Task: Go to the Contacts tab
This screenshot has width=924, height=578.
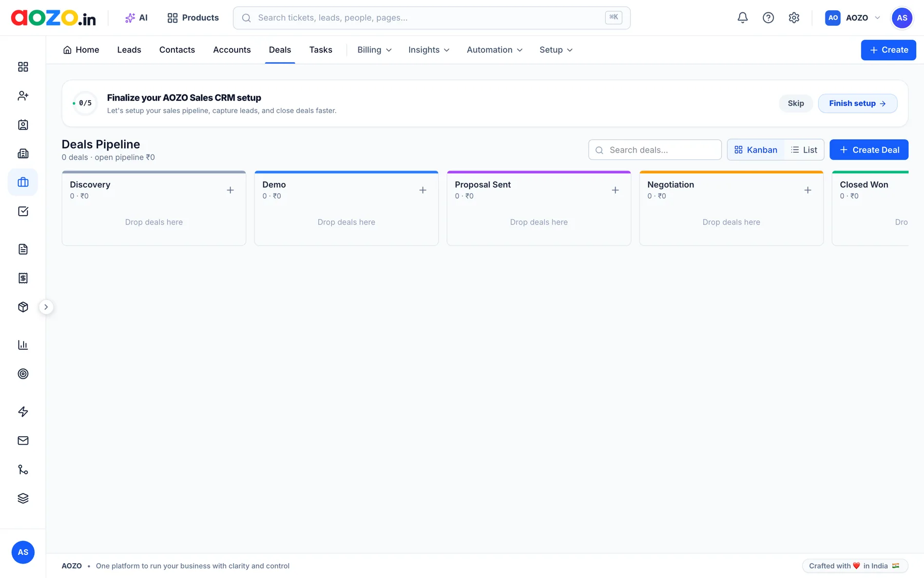Action: (177, 50)
